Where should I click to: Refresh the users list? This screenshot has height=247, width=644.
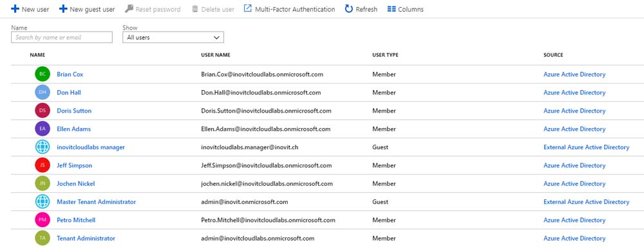[361, 9]
